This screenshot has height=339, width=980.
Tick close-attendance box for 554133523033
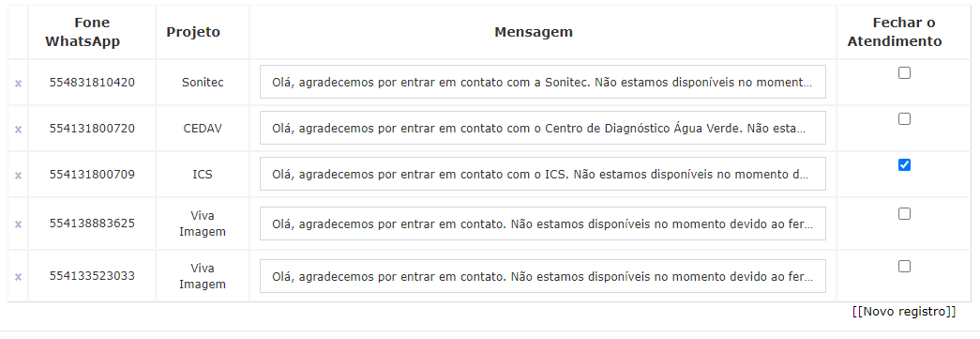point(904,267)
